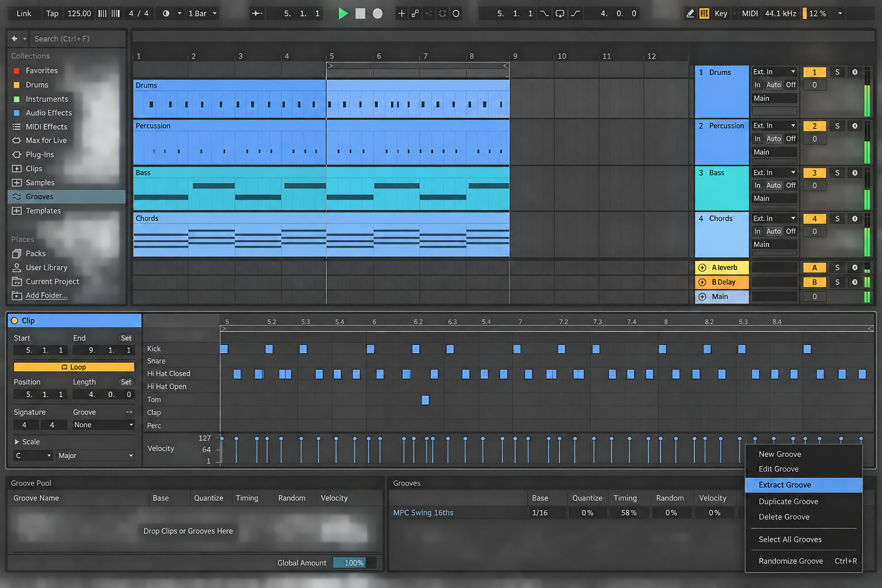Toggle the punch-out switch icon

coord(575,13)
